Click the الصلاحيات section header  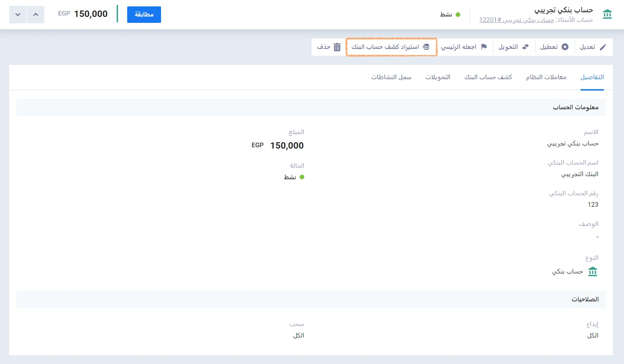[585, 300]
